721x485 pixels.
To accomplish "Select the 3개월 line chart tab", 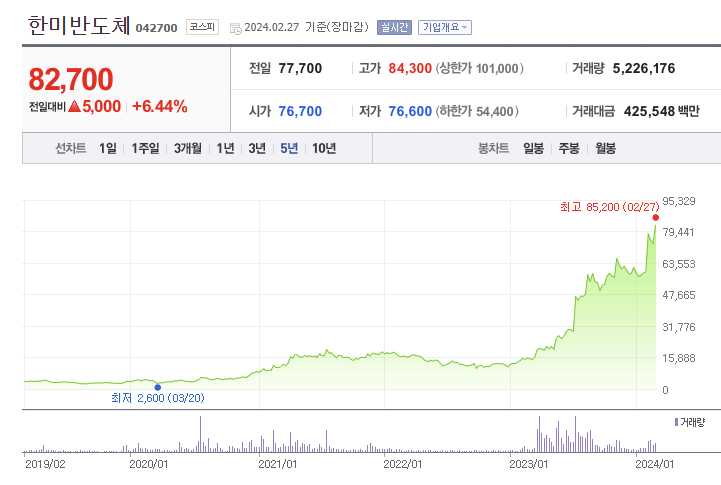I will tap(188, 148).
